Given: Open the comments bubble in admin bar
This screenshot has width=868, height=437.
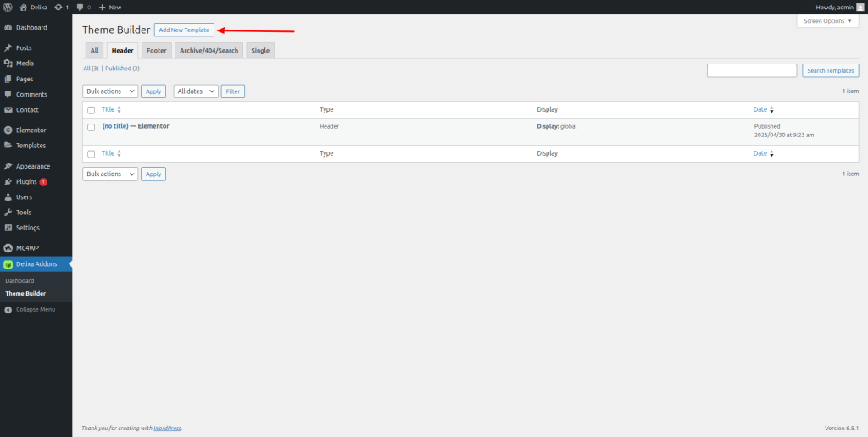Looking at the screenshot, I should tap(81, 7).
